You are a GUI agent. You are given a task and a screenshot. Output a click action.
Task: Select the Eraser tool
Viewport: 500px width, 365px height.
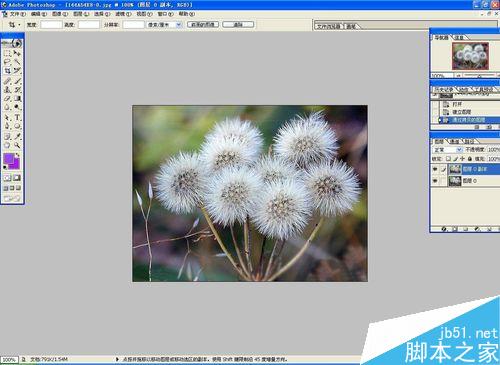pos(7,99)
